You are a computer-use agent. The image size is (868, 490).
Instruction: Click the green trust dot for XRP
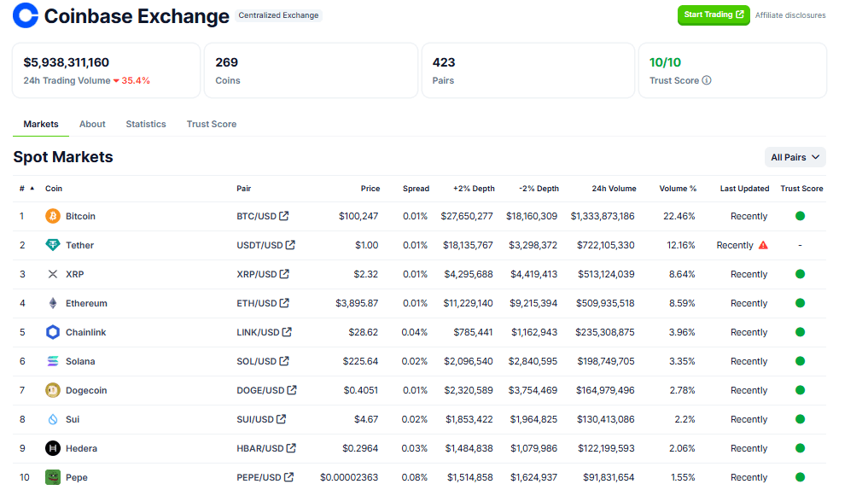[800, 273]
